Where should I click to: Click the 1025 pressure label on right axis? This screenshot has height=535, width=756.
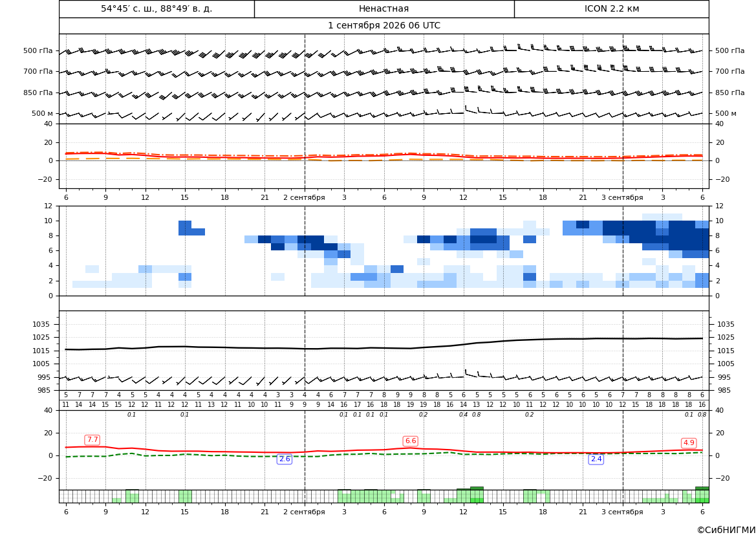(x=726, y=337)
